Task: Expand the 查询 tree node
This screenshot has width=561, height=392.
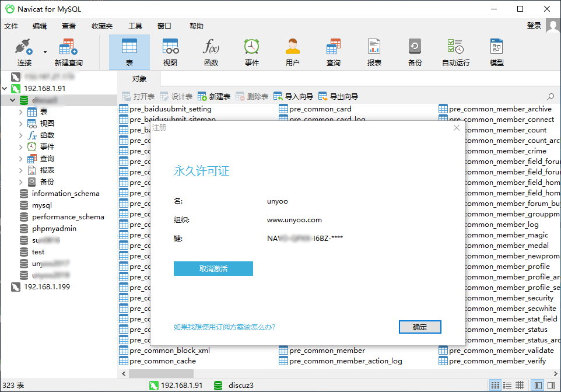Action: (20, 159)
